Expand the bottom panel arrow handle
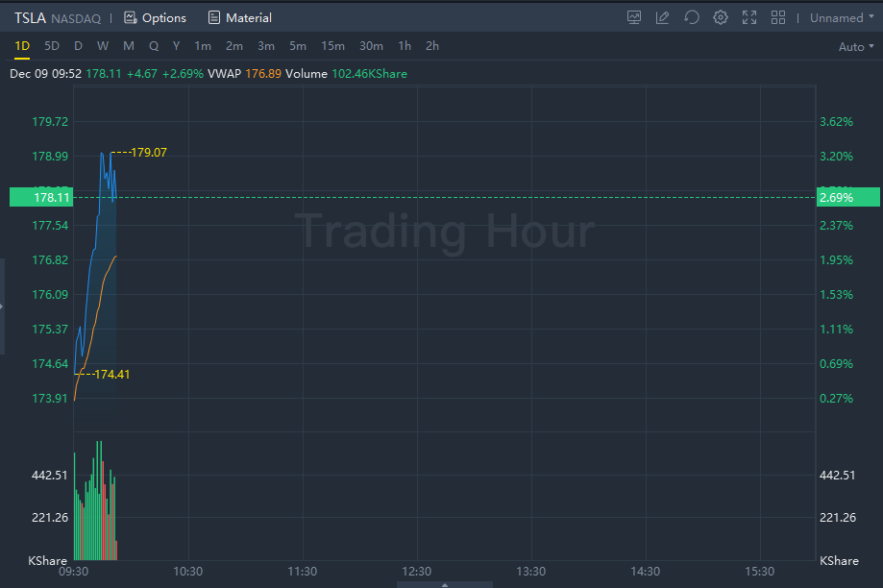 click(445, 584)
